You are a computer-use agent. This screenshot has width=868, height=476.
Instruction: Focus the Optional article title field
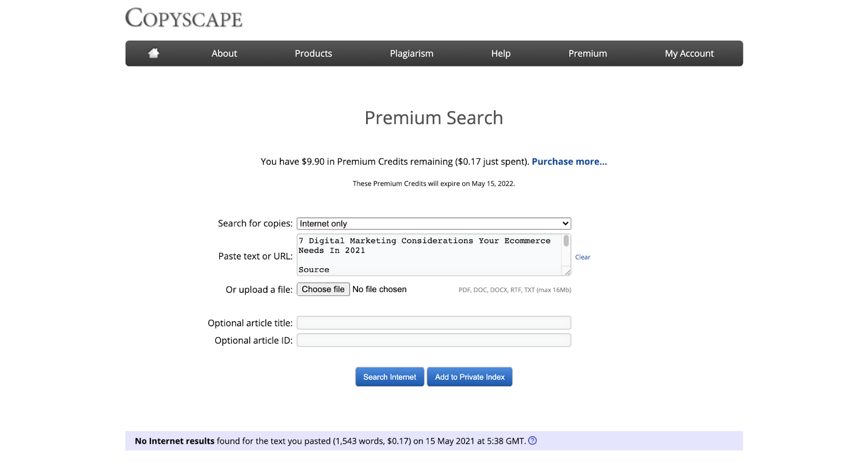coord(434,323)
